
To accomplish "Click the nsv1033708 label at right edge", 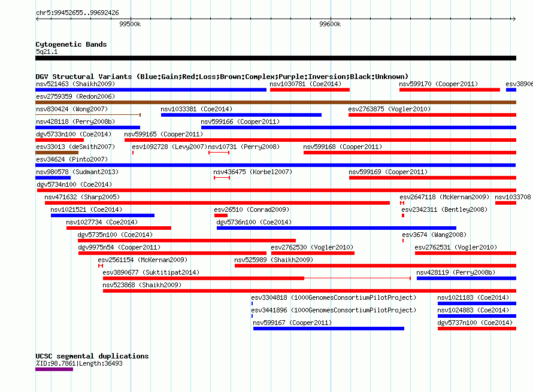I will [x=513, y=197].
